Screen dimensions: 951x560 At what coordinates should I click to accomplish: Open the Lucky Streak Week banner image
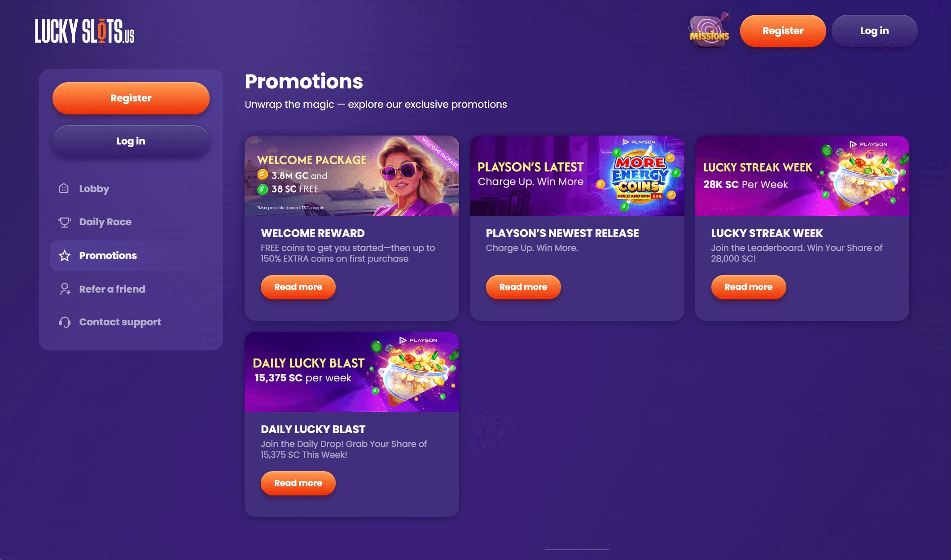coord(802,175)
